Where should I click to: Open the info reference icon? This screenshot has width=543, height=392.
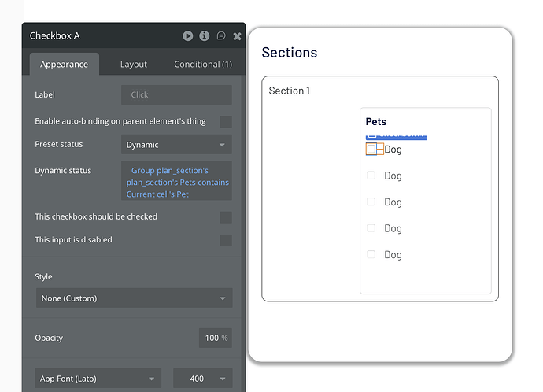205,35
